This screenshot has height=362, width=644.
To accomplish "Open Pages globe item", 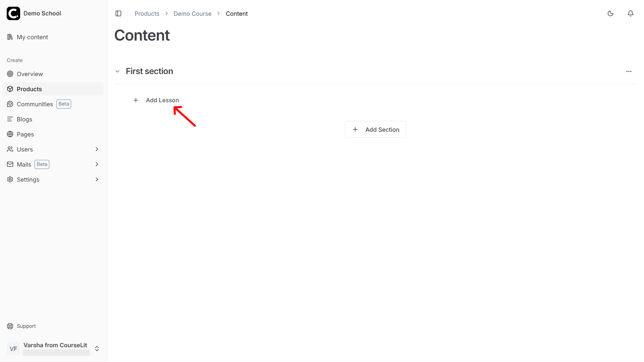I will (x=25, y=134).
